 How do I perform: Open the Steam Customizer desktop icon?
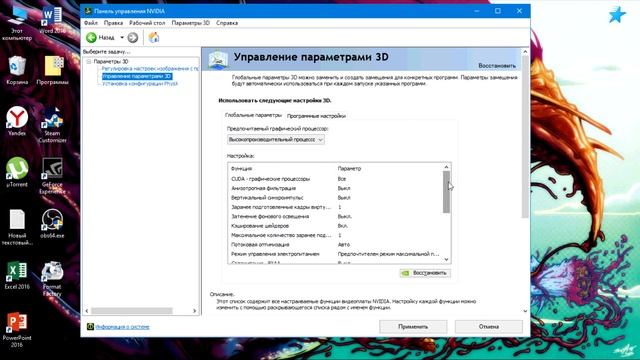tap(52, 125)
